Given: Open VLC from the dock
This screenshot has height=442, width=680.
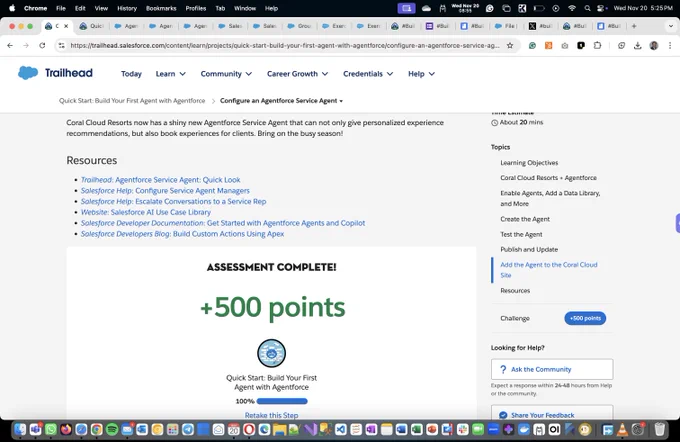Looking at the screenshot, I should [x=622, y=429].
